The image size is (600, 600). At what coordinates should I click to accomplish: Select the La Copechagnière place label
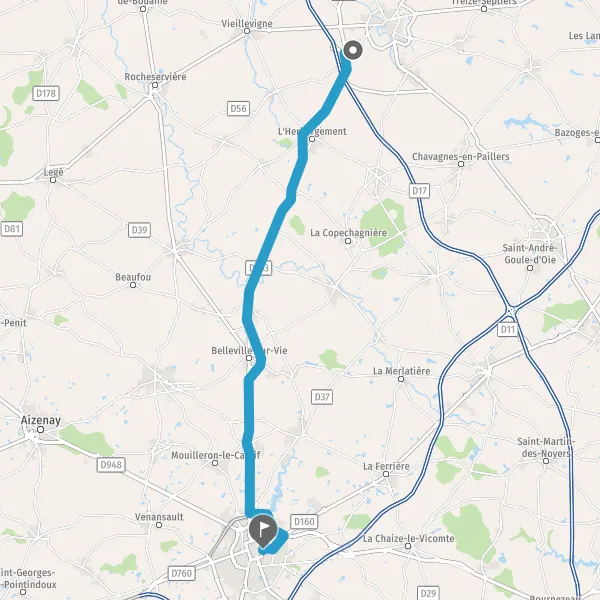348,233
